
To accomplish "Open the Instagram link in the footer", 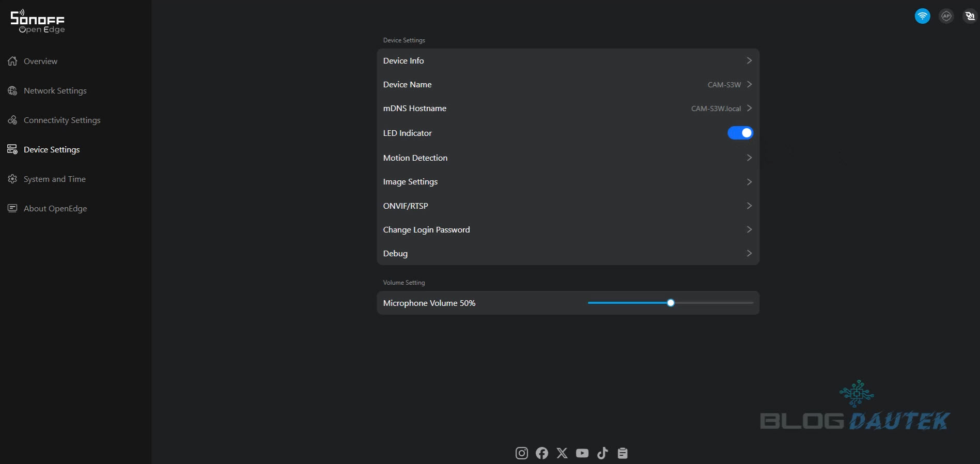I will (522, 453).
